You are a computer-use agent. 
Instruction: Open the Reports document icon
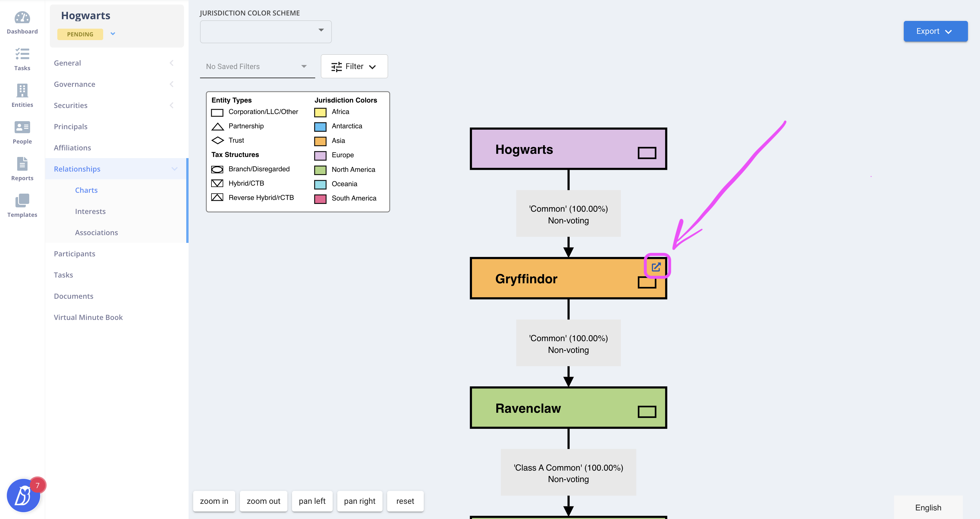click(22, 164)
